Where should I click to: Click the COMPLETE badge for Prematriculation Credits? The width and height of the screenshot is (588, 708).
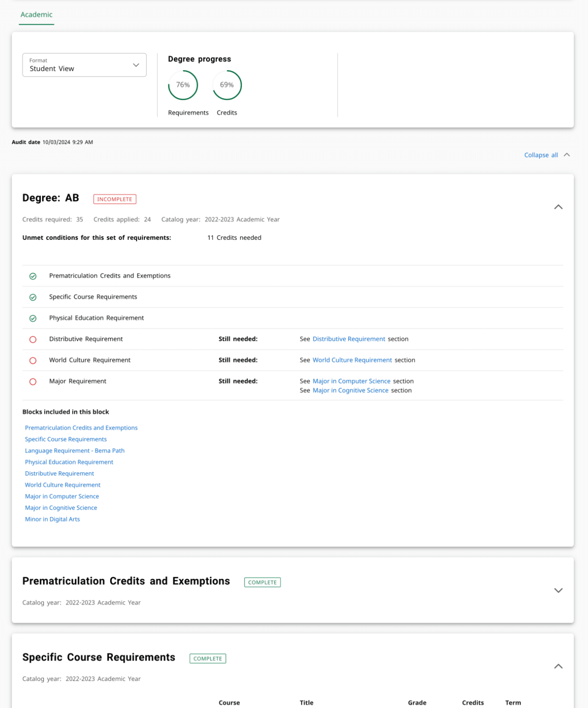[x=262, y=582]
